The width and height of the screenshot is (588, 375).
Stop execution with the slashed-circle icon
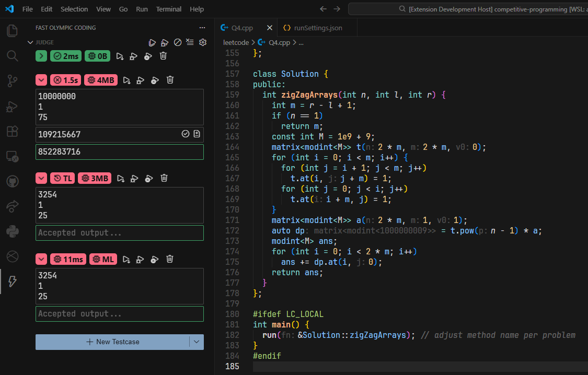pos(178,42)
